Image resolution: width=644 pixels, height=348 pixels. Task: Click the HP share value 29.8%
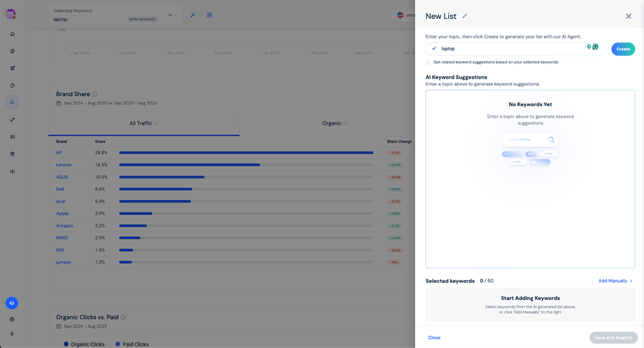coord(101,153)
